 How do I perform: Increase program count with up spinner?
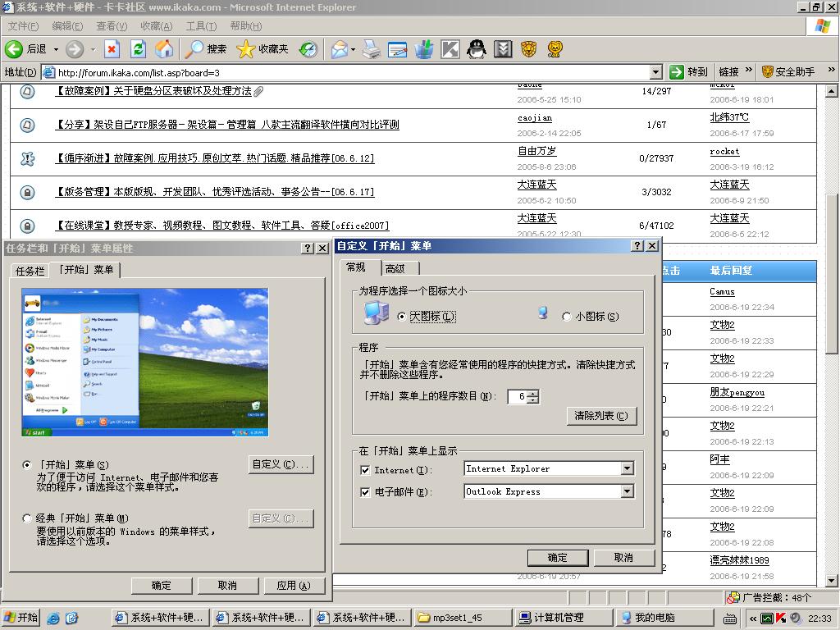(x=533, y=393)
